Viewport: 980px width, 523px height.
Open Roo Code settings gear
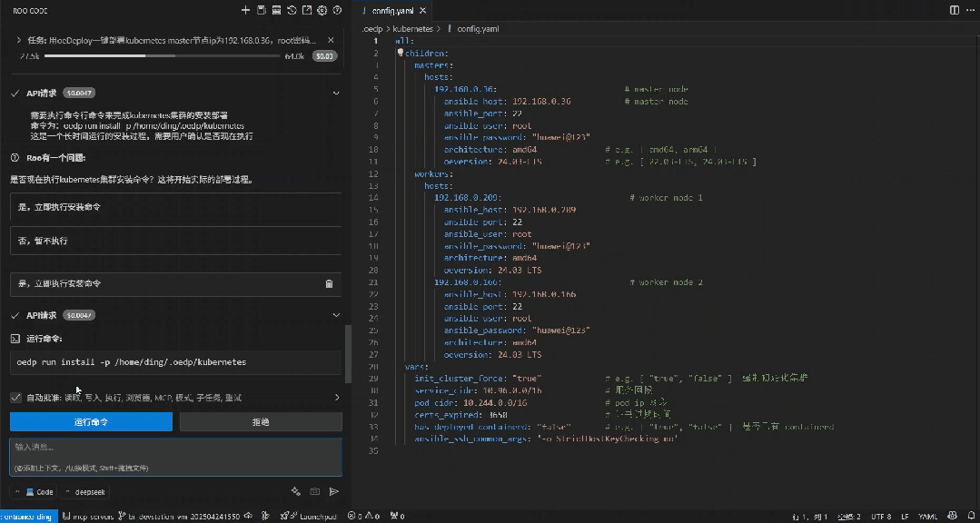click(322, 11)
